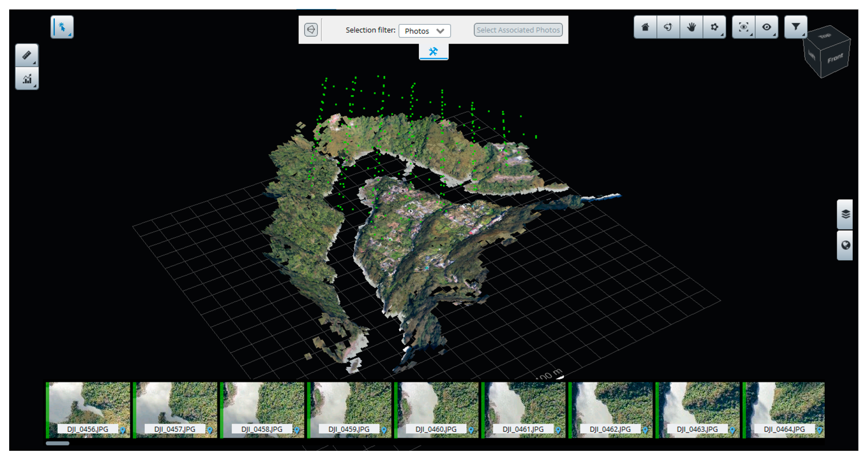Select thumbnail DJI_0460.JPG
Image resolution: width=868 pixels, height=460 pixels.
tap(436, 409)
